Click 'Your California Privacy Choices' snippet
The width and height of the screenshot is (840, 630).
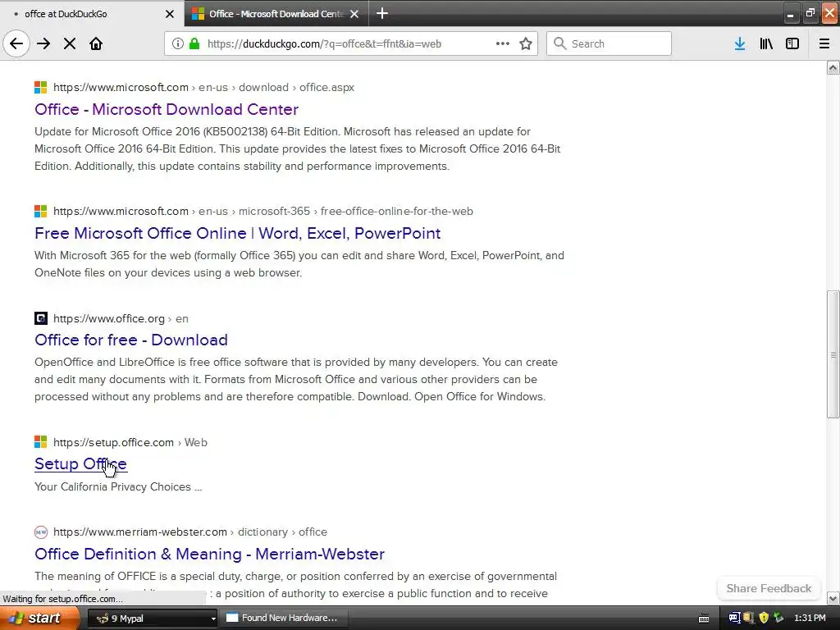pos(118,486)
